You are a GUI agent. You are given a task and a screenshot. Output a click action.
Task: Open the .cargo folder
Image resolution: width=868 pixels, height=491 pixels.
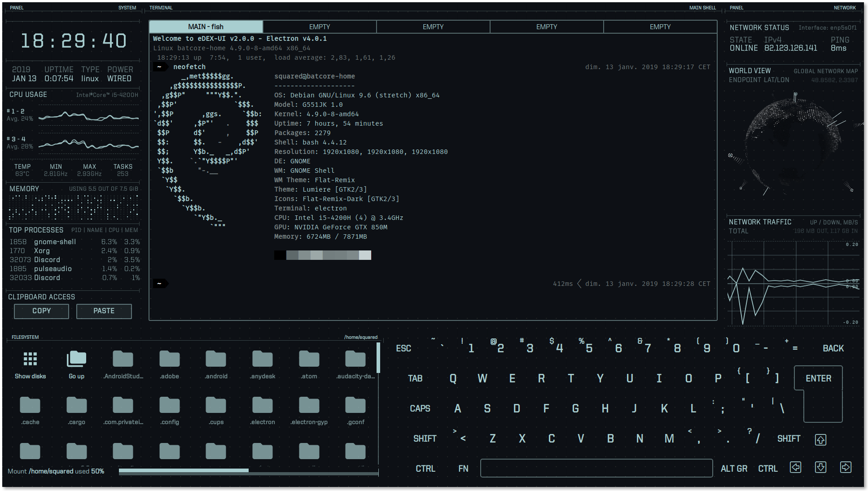click(76, 405)
